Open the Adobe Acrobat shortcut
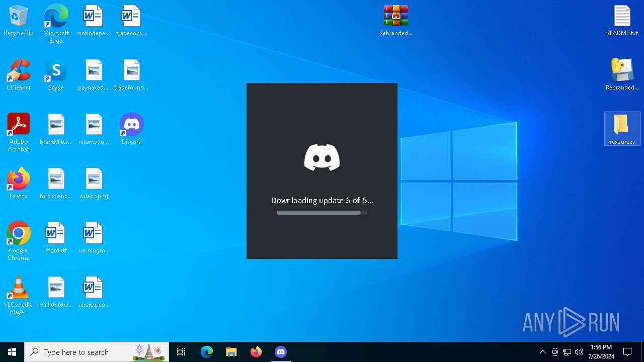The width and height of the screenshot is (644, 362). point(19,133)
